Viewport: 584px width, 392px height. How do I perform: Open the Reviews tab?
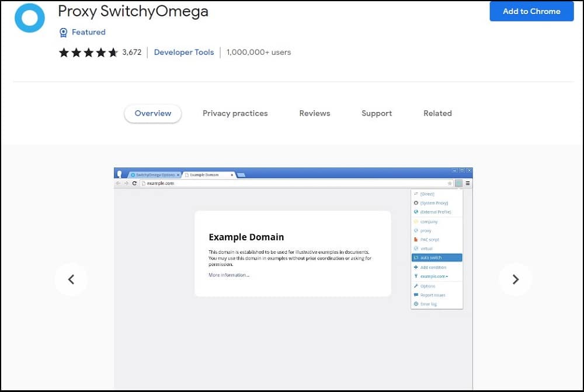(x=315, y=113)
